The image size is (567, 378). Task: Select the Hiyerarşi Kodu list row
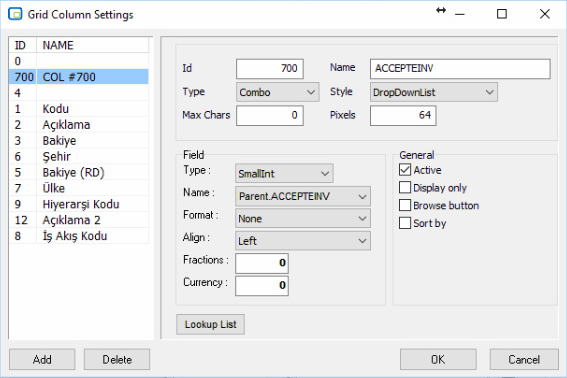79,204
